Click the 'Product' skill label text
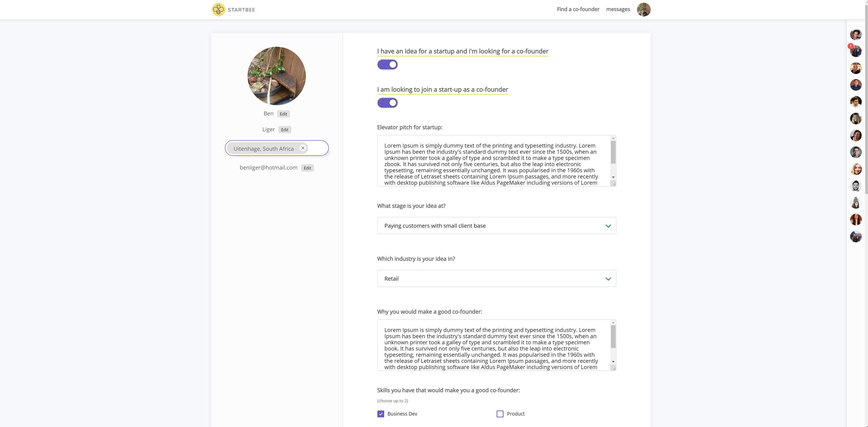Viewport: 868px width, 427px height. pos(516,414)
